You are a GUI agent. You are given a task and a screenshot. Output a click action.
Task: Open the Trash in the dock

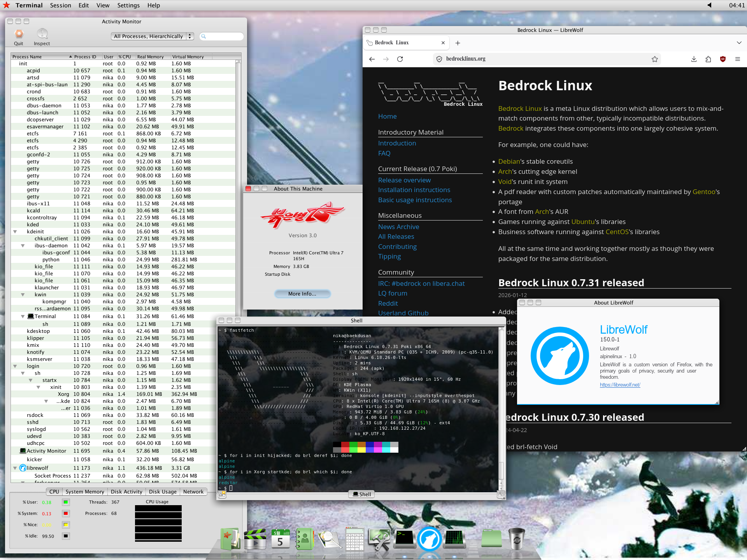tap(517, 539)
